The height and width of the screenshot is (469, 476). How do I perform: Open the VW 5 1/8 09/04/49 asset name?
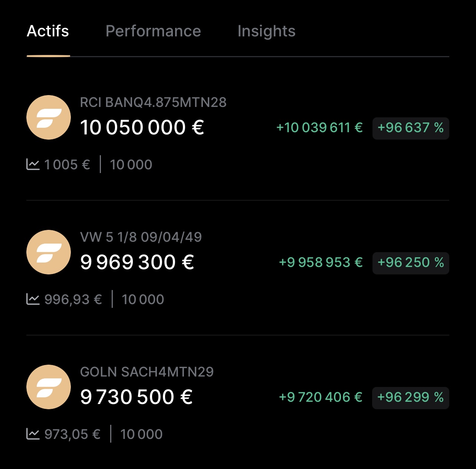click(141, 237)
